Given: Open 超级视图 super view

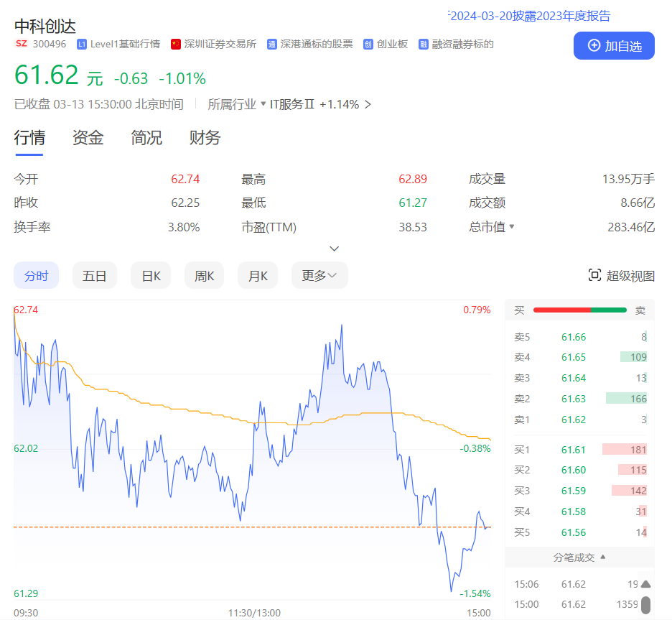Looking at the screenshot, I should coord(622,276).
